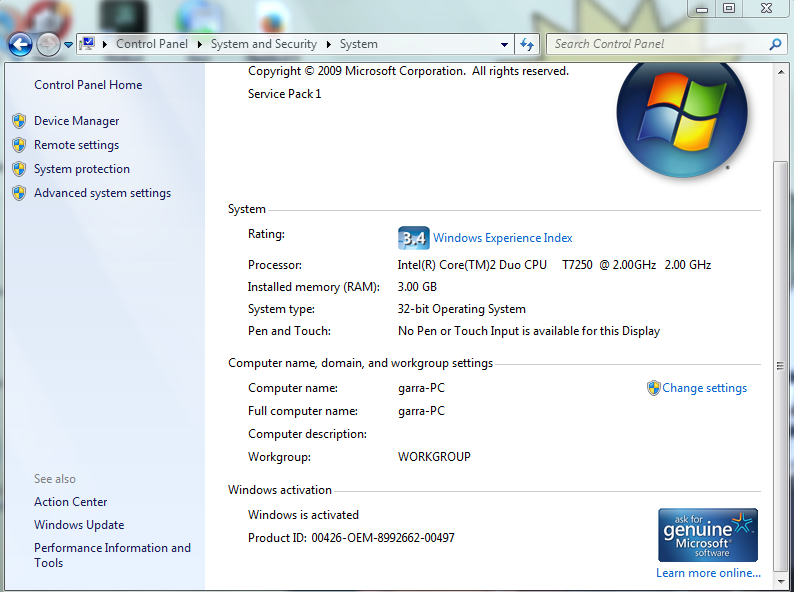
Task: Click the Computer name value garra-PC
Action: pos(421,388)
